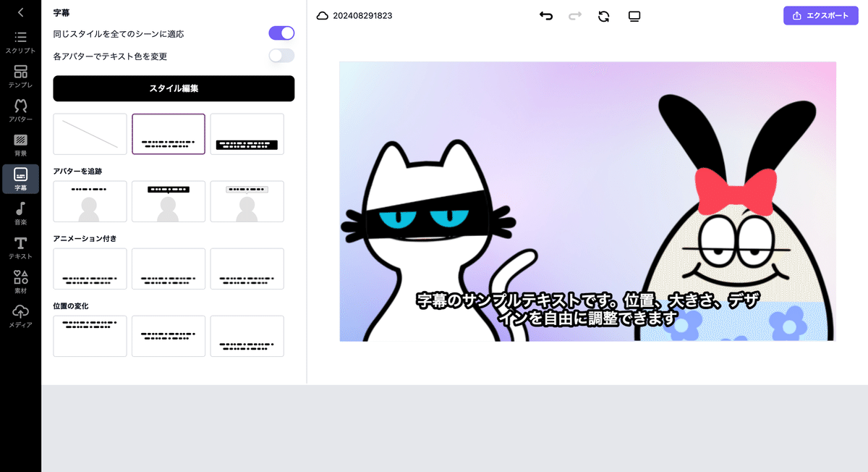Open the 背景 sidebar panel

point(20,144)
